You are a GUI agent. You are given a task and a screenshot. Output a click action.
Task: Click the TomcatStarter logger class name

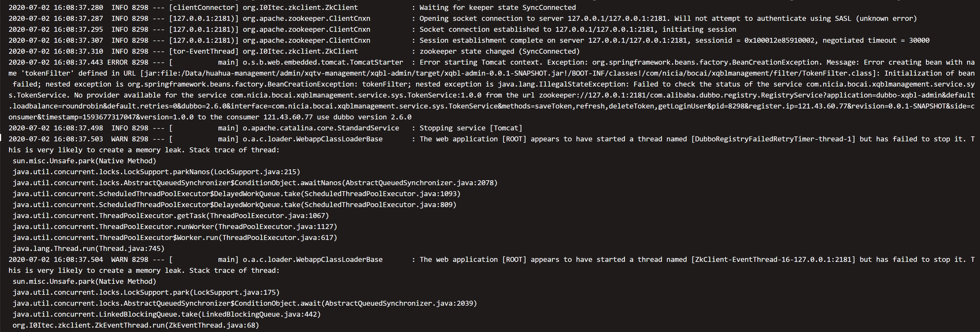323,62
